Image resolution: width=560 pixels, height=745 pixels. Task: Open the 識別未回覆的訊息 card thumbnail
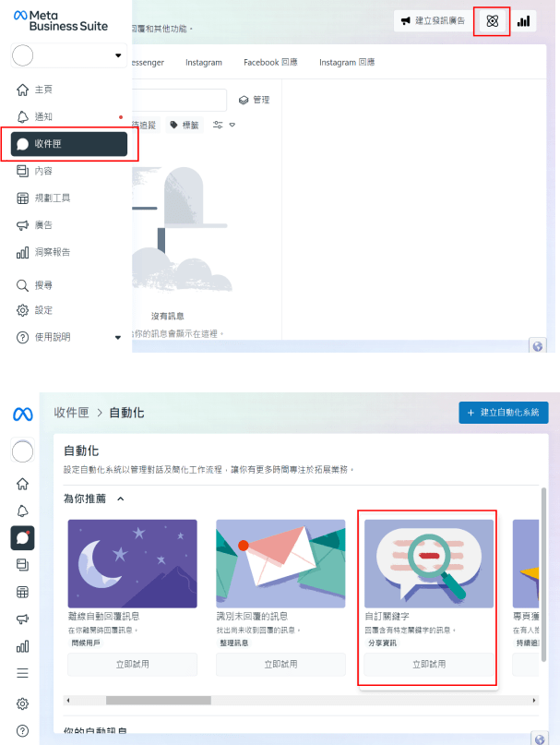[280, 563]
